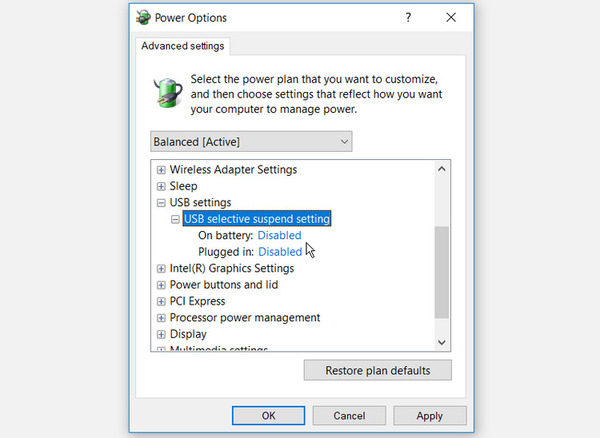The width and height of the screenshot is (600, 438).
Task: Open the help question mark button
Action: point(408,17)
